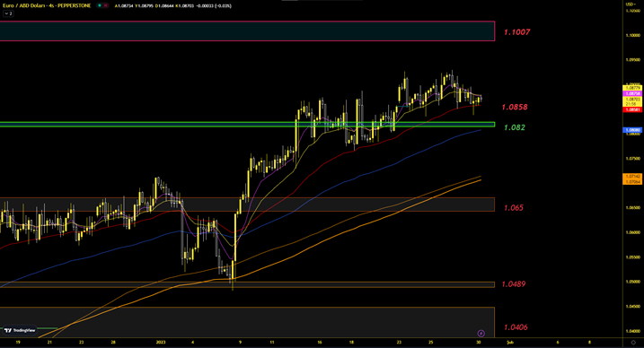The image size is (644, 348).
Task: Open the Euro / ABD Doları symbol title
Action: (x=47, y=5)
